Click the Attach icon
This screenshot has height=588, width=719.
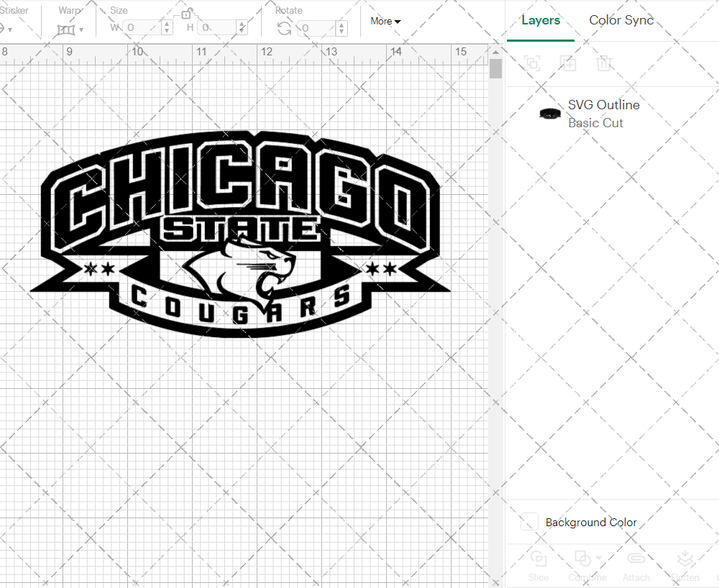(x=636, y=559)
